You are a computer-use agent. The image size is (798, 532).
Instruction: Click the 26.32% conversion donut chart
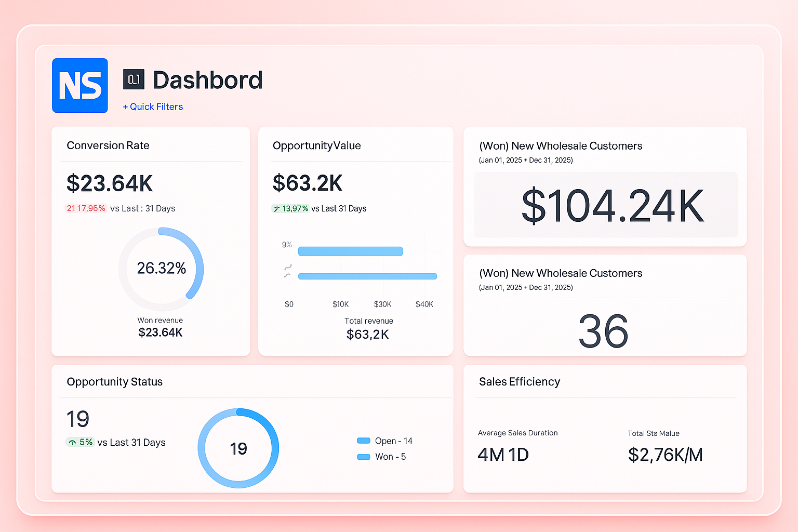tap(161, 269)
